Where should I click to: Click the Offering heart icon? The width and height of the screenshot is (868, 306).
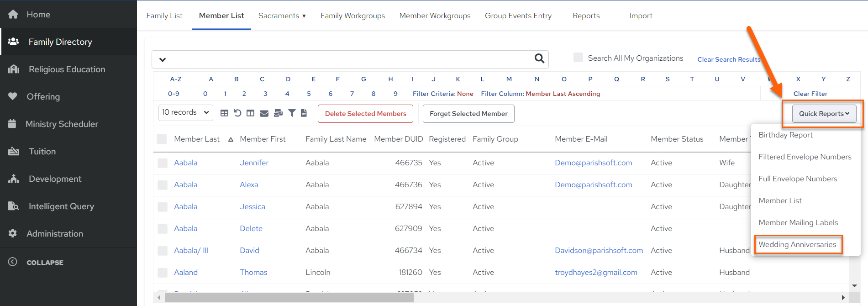pyautogui.click(x=13, y=96)
